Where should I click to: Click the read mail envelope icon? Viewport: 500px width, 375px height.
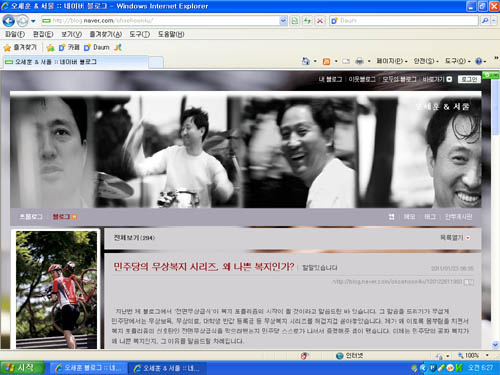(x=346, y=61)
